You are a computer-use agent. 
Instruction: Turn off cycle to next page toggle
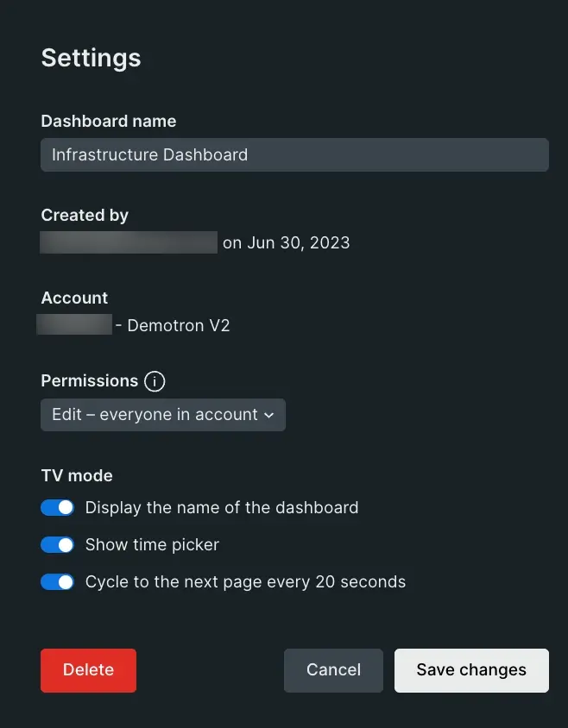pos(58,582)
